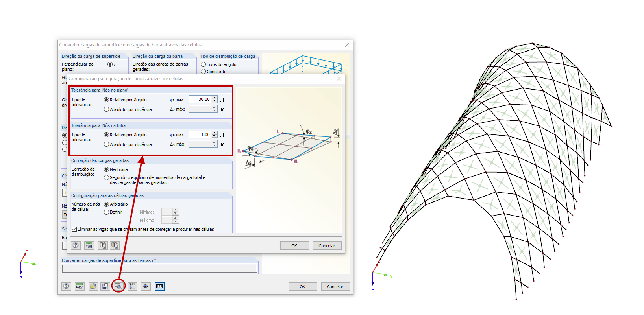Increase φs máx value with up arrow
This screenshot has height=315, width=644.
pyautogui.click(x=215, y=133)
